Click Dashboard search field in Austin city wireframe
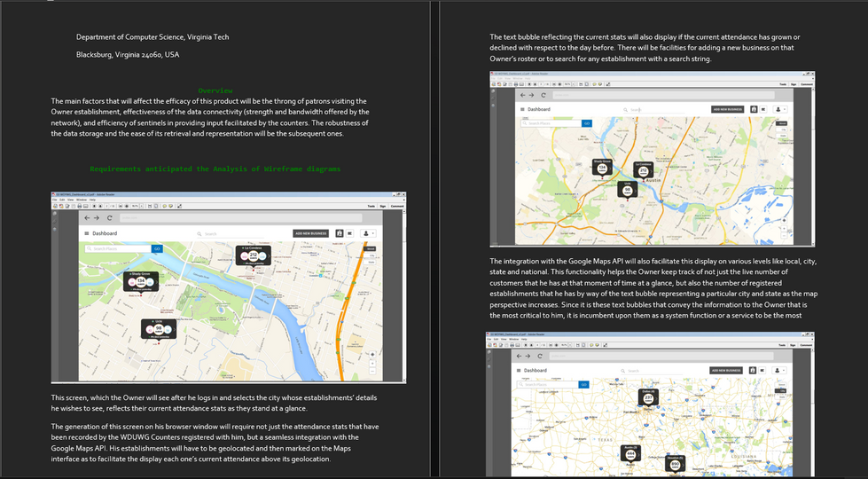 [653, 110]
